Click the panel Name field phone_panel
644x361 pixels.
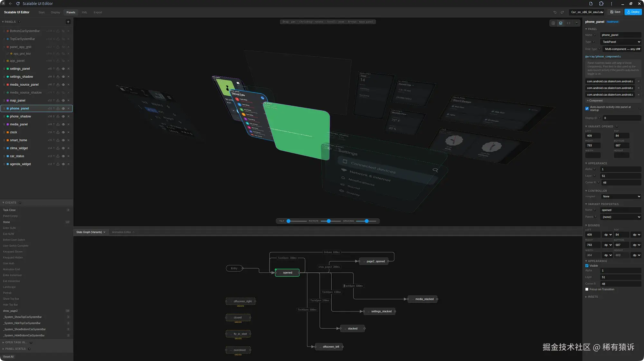click(x=621, y=35)
